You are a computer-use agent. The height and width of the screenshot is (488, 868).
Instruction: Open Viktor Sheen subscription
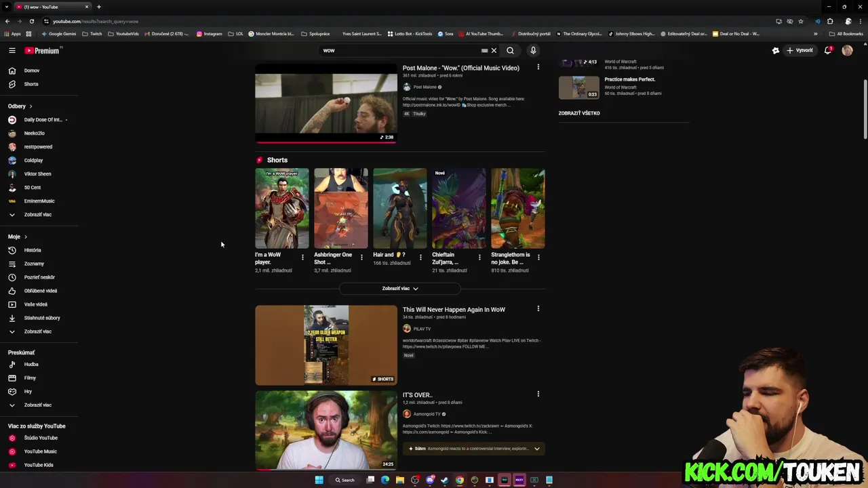38,174
